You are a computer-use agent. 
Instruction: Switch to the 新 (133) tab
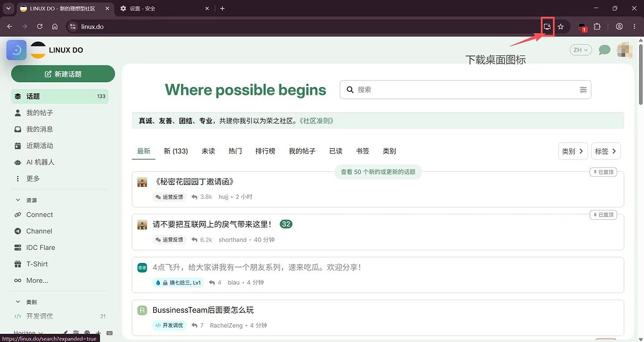pyautogui.click(x=176, y=151)
